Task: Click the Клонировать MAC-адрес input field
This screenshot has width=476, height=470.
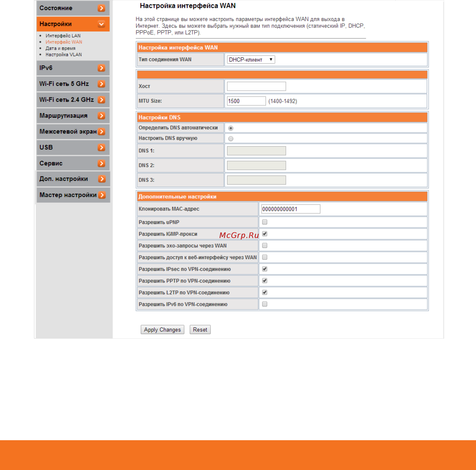Action: tap(290, 209)
